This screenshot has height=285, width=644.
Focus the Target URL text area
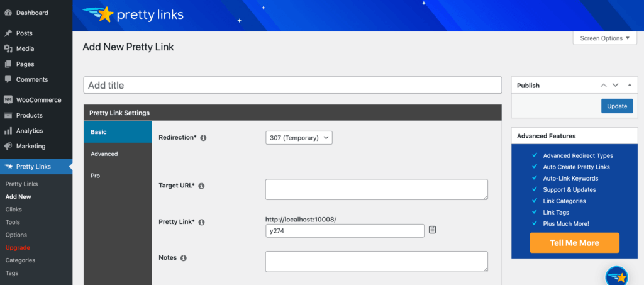(377, 189)
